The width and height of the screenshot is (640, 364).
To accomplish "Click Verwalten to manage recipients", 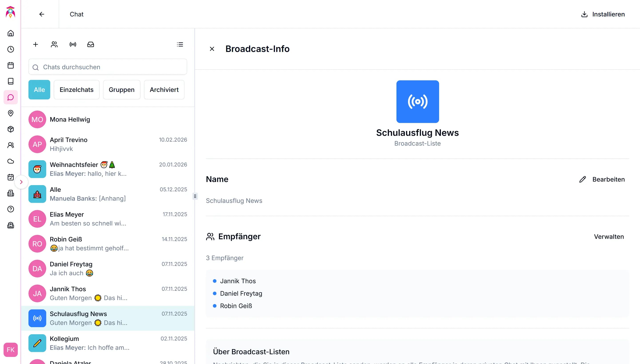I will click(x=609, y=237).
